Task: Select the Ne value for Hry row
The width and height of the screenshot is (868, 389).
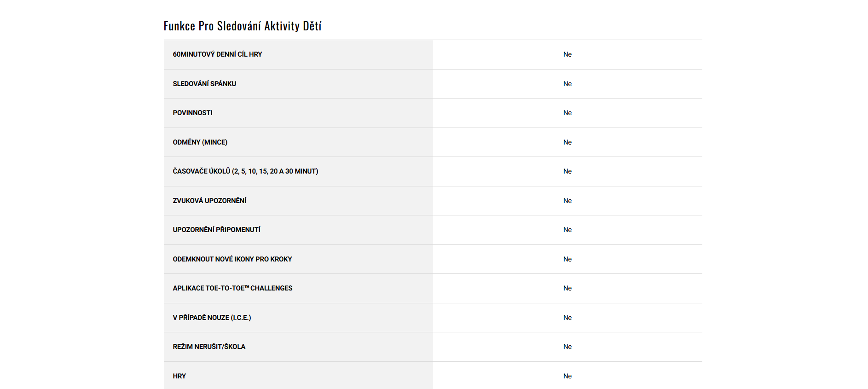Action: coord(567,376)
